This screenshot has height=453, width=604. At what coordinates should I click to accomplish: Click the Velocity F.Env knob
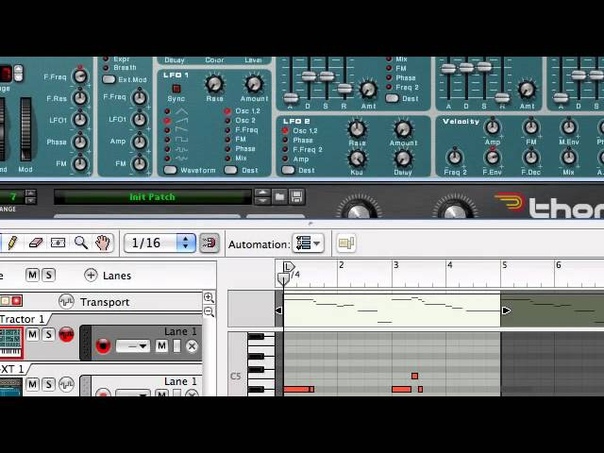(492, 157)
